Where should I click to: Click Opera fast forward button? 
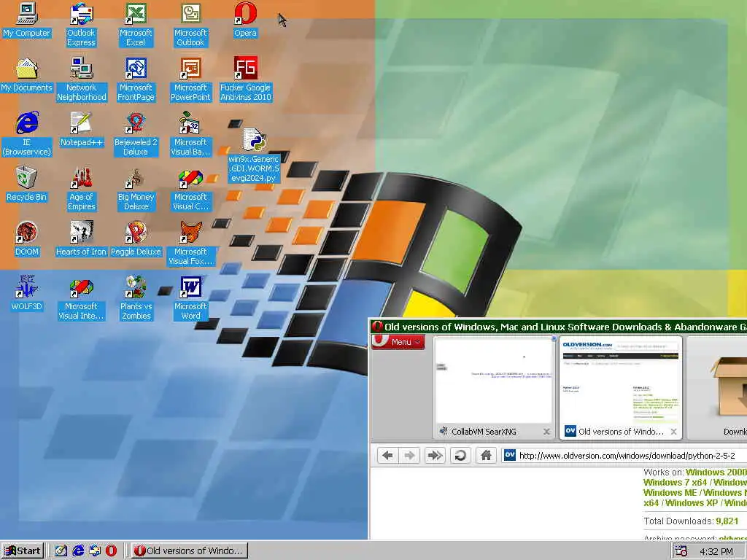[435, 456]
